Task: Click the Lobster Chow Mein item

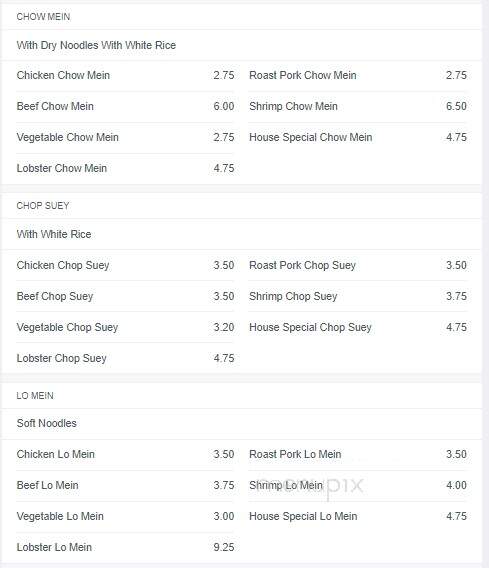Action: (125, 168)
